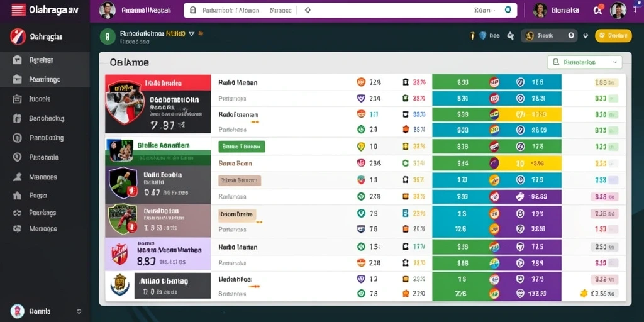Expand the user menu chevron at the sidebar bottom
644x322 pixels.
click(x=79, y=311)
